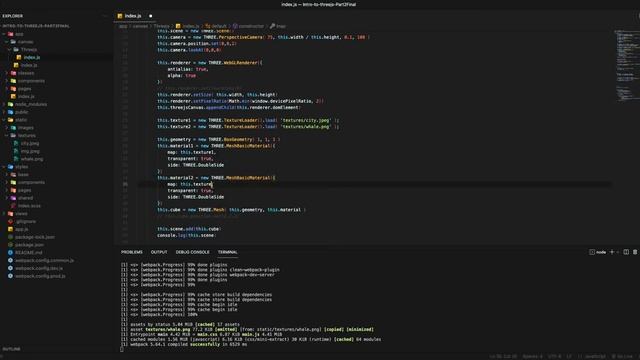Open new terminal with plus icon
Image resolution: width=640 pixels, height=360 pixels.
611,252
